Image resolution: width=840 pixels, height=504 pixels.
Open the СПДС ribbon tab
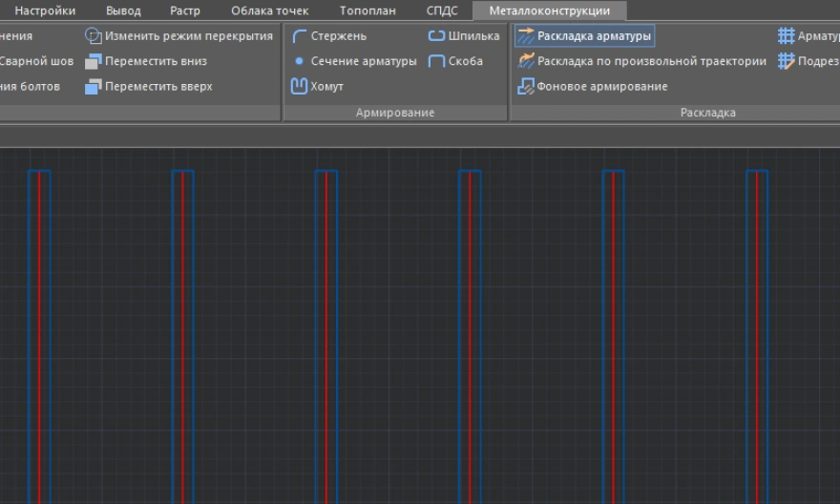pos(442,10)
